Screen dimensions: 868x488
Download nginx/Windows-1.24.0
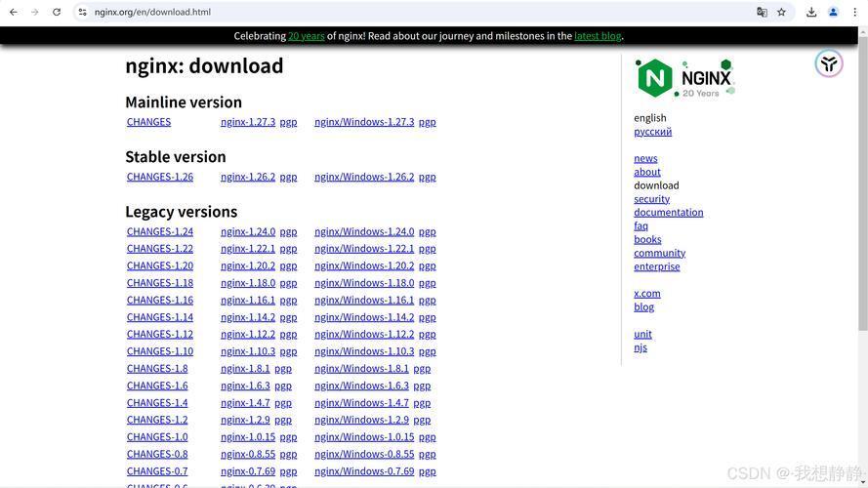364,231
